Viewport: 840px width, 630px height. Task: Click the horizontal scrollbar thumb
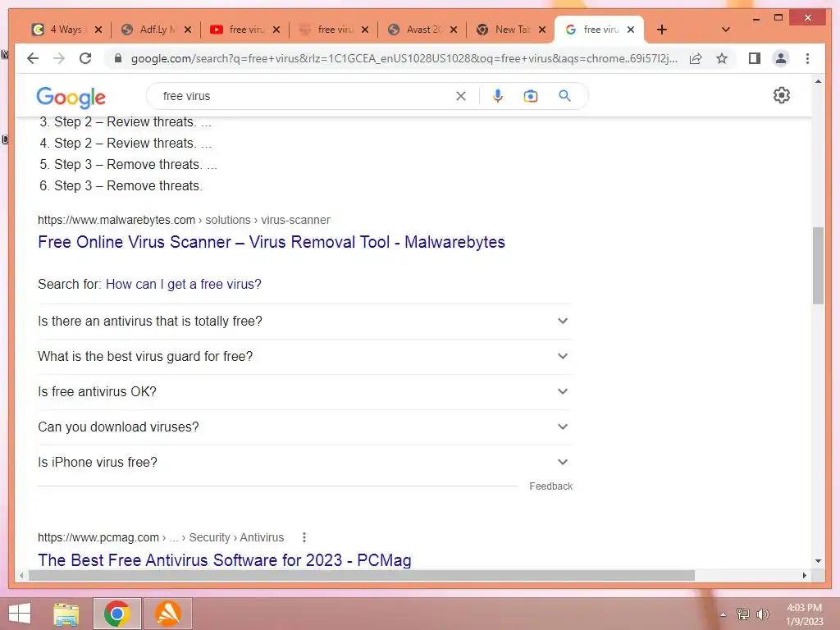tap(362, 575)
